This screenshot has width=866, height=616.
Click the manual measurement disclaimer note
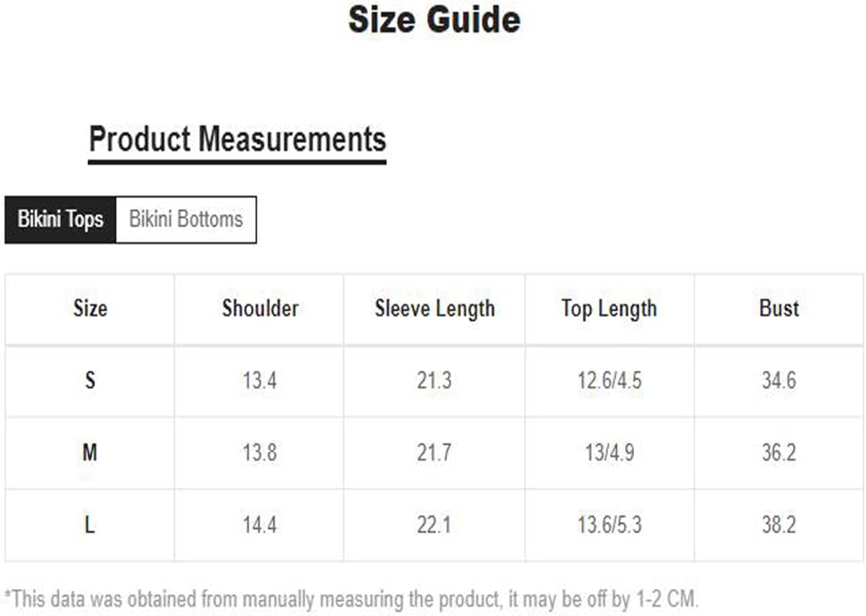(x=352, y=599)
